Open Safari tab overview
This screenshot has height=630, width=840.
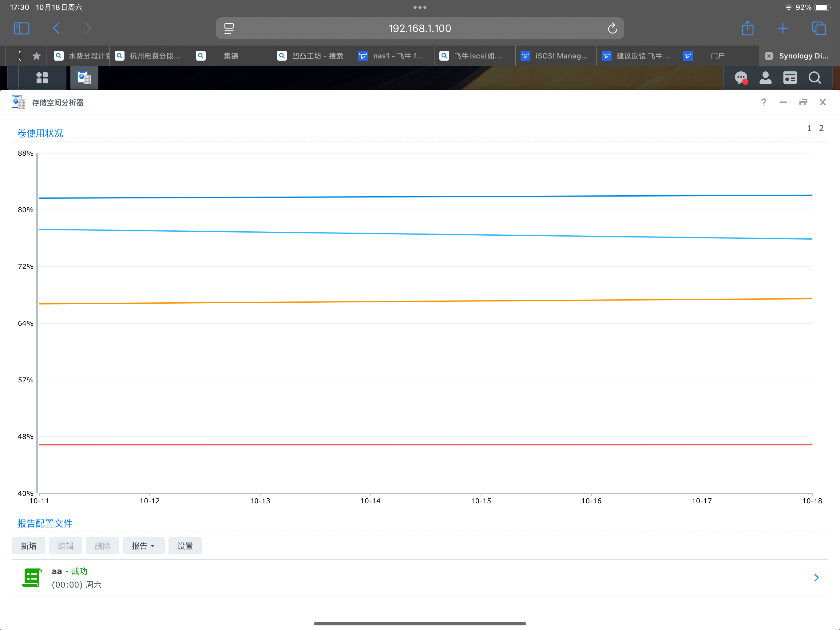(819, 29)
